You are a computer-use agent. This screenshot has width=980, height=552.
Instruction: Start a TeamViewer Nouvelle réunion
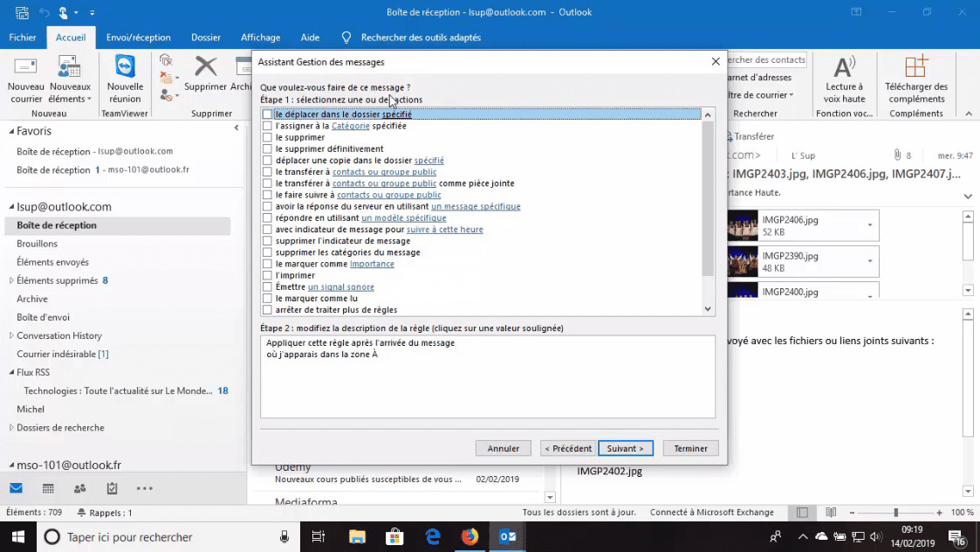point(125,79)
